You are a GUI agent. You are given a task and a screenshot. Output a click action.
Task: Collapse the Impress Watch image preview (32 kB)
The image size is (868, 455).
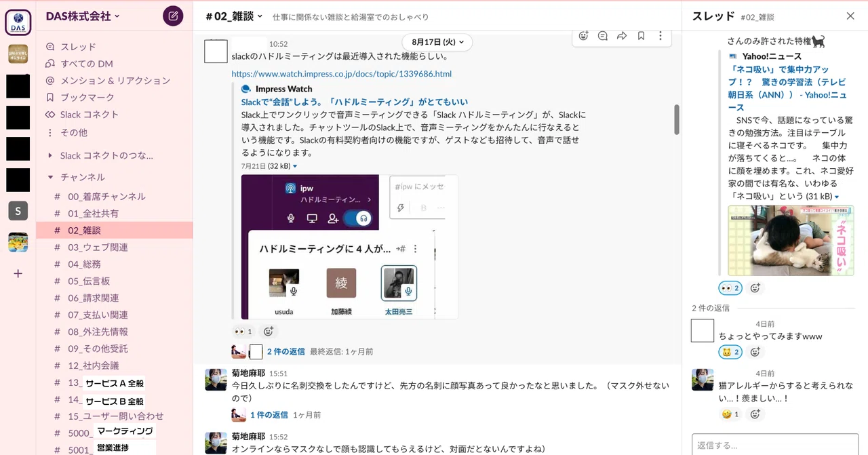click(x=295, y=166)
